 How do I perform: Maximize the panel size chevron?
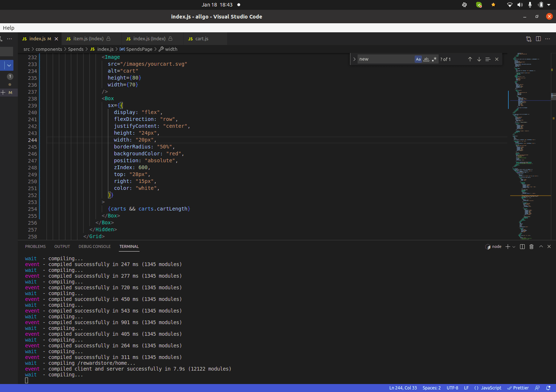[541, 246]
